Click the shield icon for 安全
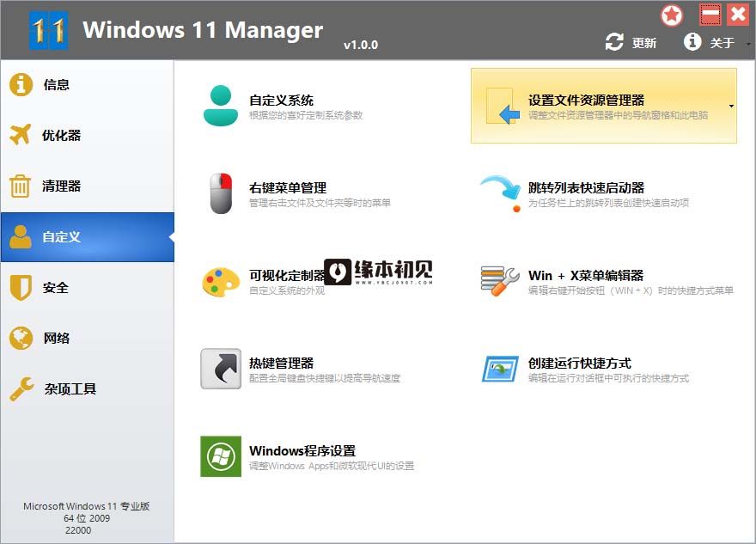The height and width of the screenshot is (544, 756). [21, 287]
